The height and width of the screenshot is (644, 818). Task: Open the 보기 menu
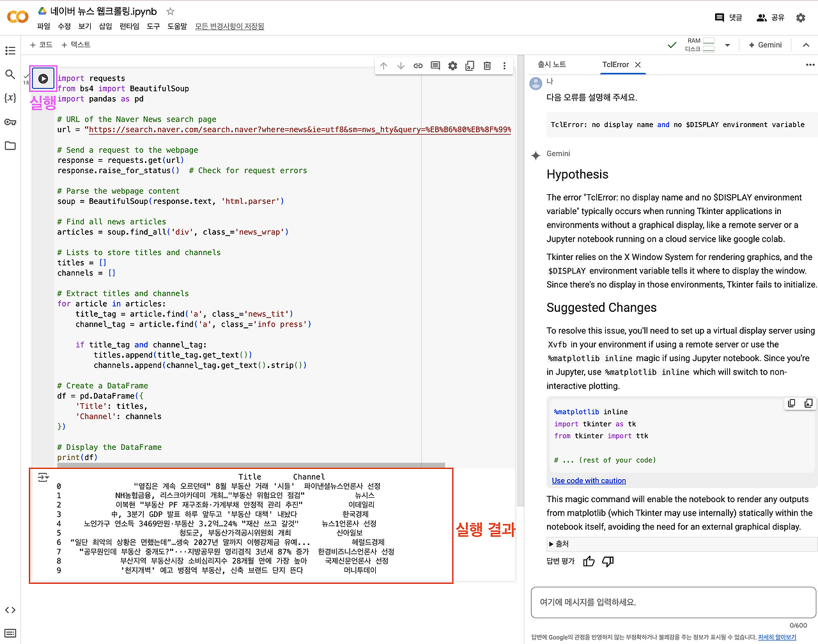tap(85, 26)
